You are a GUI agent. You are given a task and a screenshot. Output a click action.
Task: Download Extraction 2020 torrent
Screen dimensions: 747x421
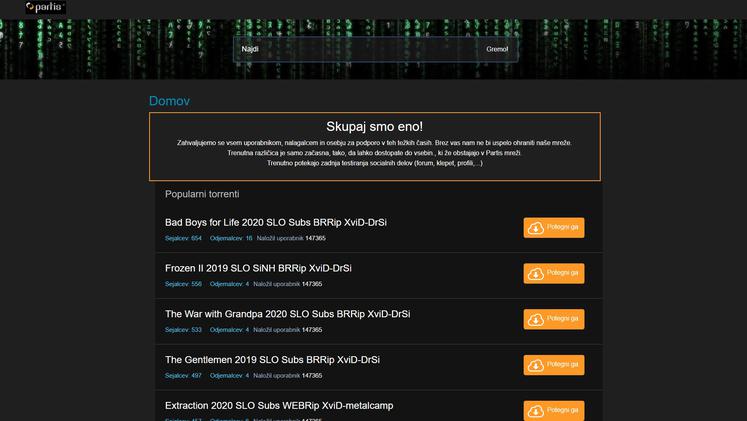pyautogui.click(x=554, y=411)
